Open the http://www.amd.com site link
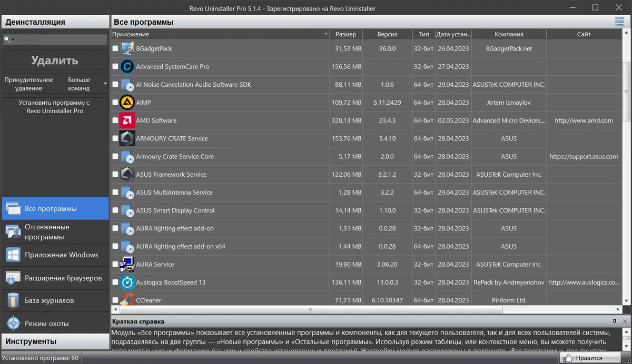 584,120
